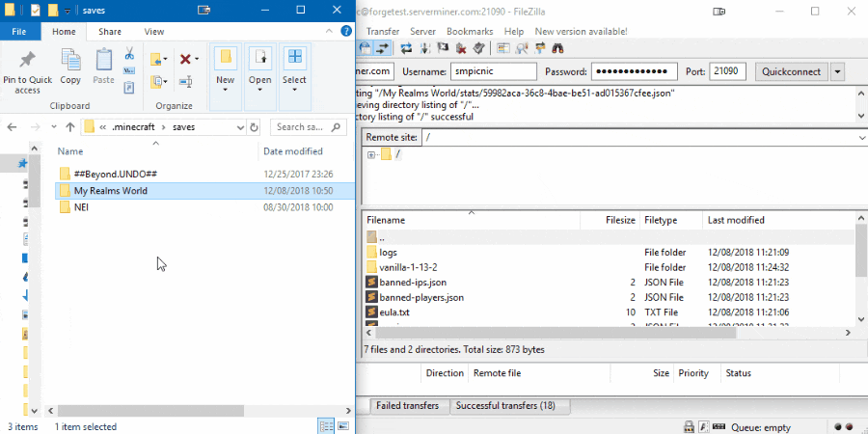This screenshot has height=434, width=868.
Task: Click FileZilla Refresh file listings icon
Action: tap(406, 48)
